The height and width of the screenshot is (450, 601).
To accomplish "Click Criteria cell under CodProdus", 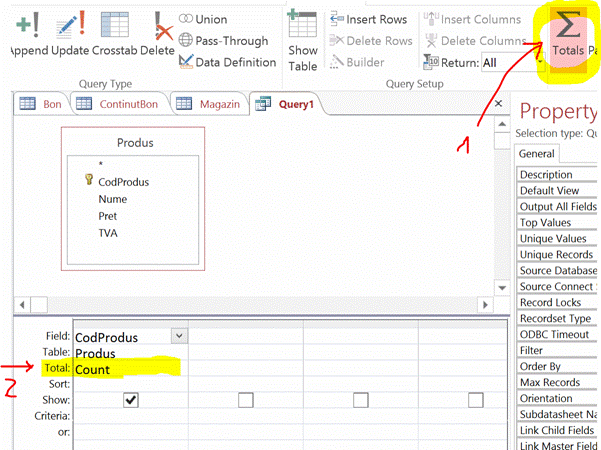I will 130,415.
